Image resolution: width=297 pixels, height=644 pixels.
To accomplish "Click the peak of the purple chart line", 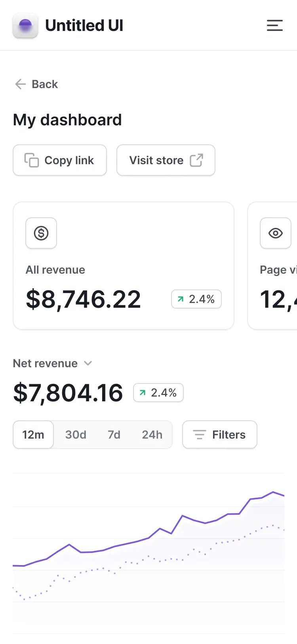I will click(x=273, y=492).
